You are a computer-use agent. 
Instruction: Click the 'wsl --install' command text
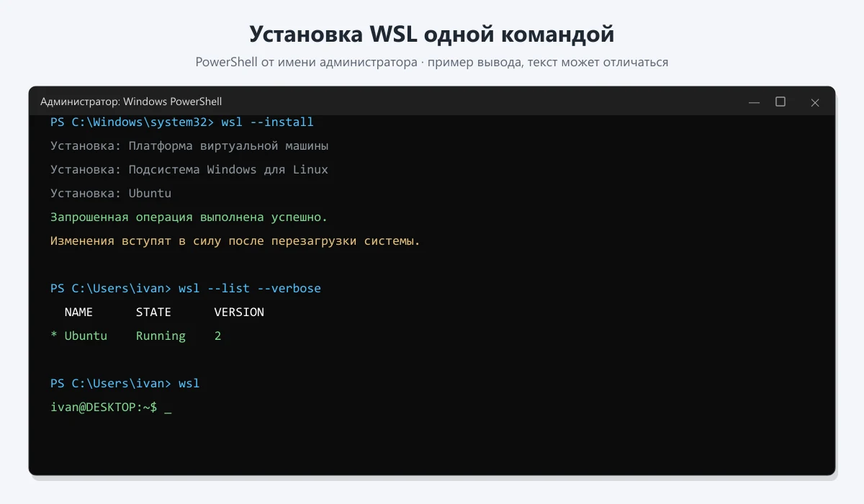click(268, 122)
